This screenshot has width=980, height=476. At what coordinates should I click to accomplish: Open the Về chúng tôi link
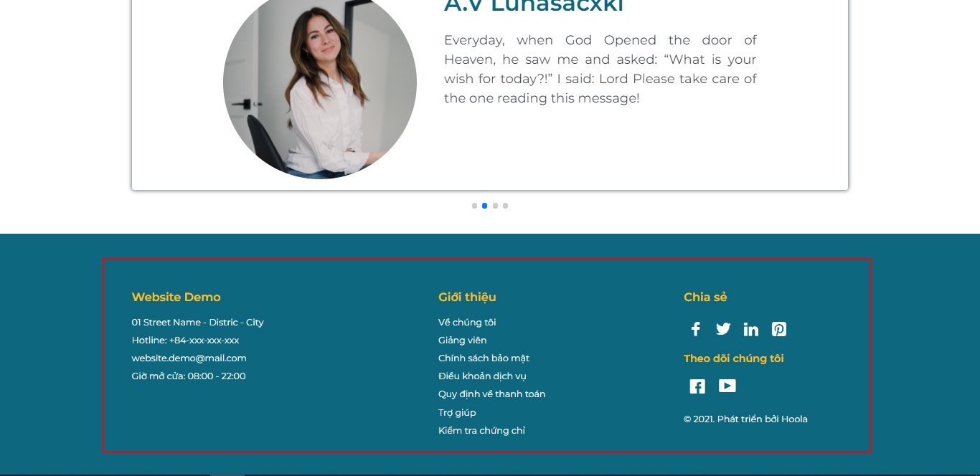pyautogui.click(x=467, y=323)
